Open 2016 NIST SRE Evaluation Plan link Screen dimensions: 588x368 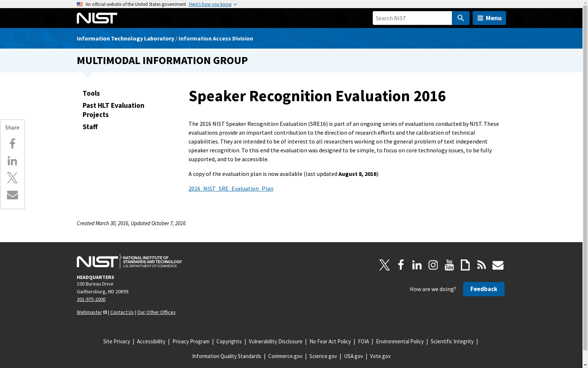click(231, 188)
